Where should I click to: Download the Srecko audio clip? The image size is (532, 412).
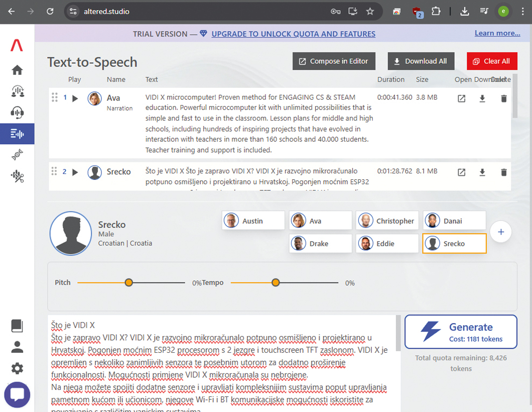coord(482,172)
